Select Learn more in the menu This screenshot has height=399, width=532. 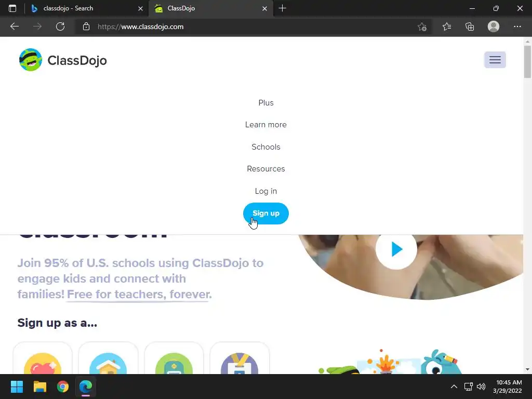(x=265, y=125)
